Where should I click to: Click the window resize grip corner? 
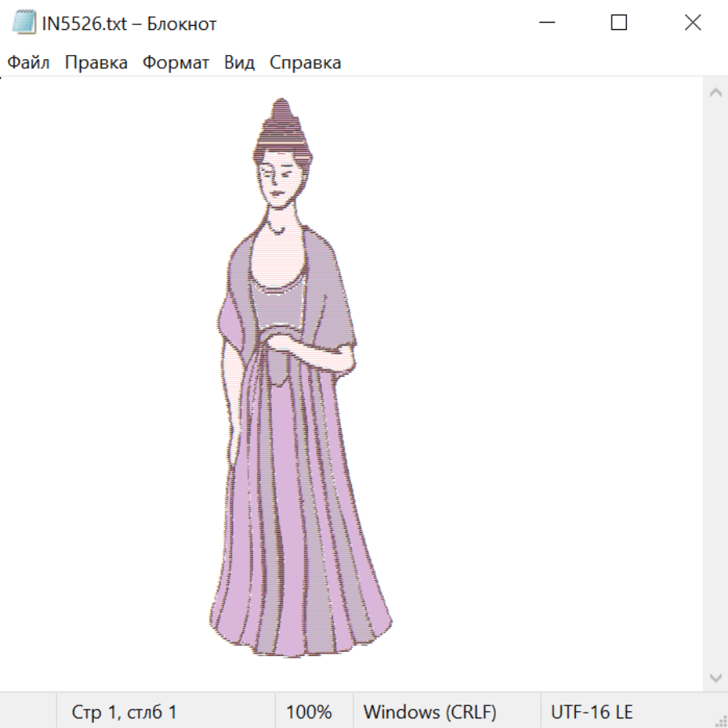[720, 720]
